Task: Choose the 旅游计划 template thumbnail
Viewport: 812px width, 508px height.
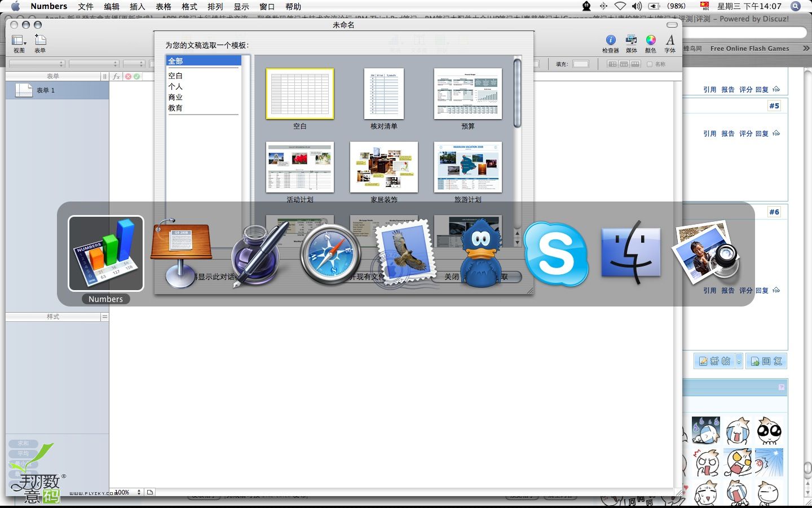Action: click(468, 167)
